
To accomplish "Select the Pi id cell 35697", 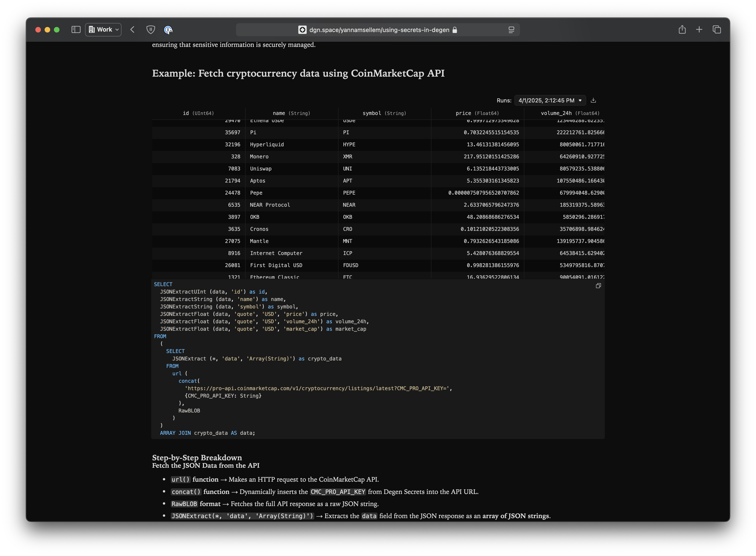I will pyautogui.click(x=199, y=132).
